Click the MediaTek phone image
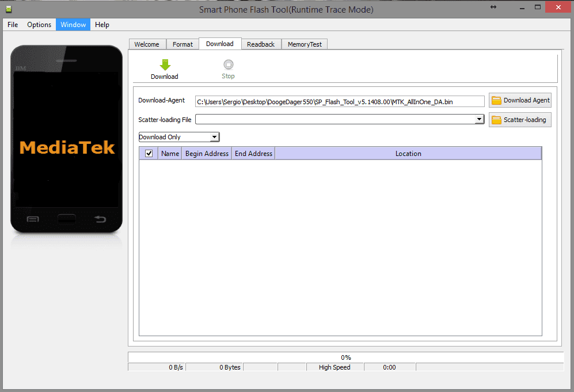This screenshot has height=392, width=574. tap(67, 139)
